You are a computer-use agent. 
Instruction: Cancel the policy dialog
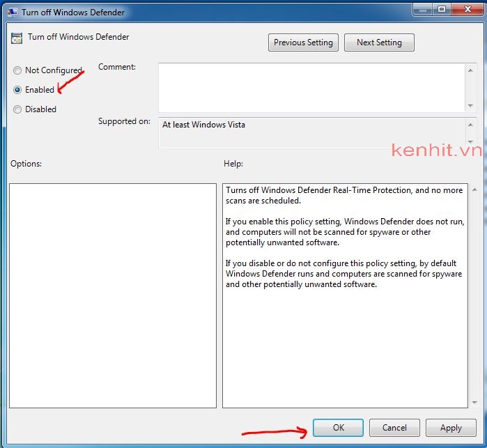coord(394,428)
